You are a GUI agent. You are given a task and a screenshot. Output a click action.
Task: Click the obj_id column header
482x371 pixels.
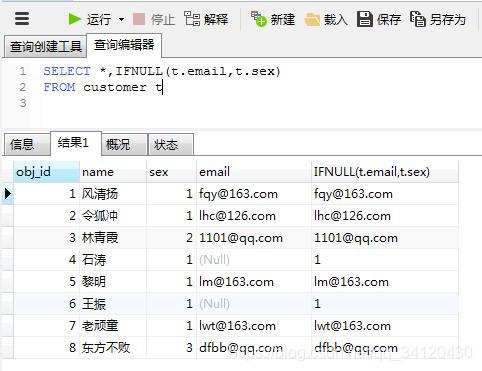point(46,172)
